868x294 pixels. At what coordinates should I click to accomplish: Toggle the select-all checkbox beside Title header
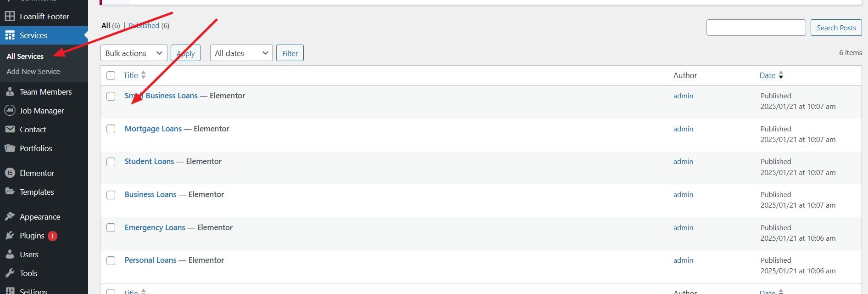click(111, 75)
